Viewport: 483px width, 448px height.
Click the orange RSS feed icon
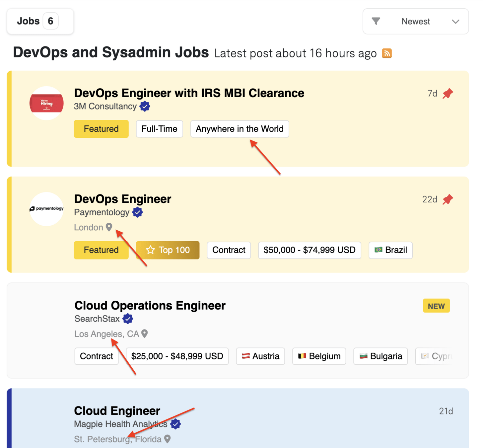click(387, 53)
